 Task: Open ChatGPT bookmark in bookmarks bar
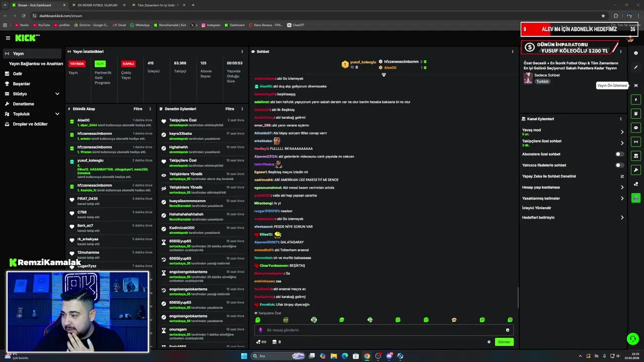[296, 25]
